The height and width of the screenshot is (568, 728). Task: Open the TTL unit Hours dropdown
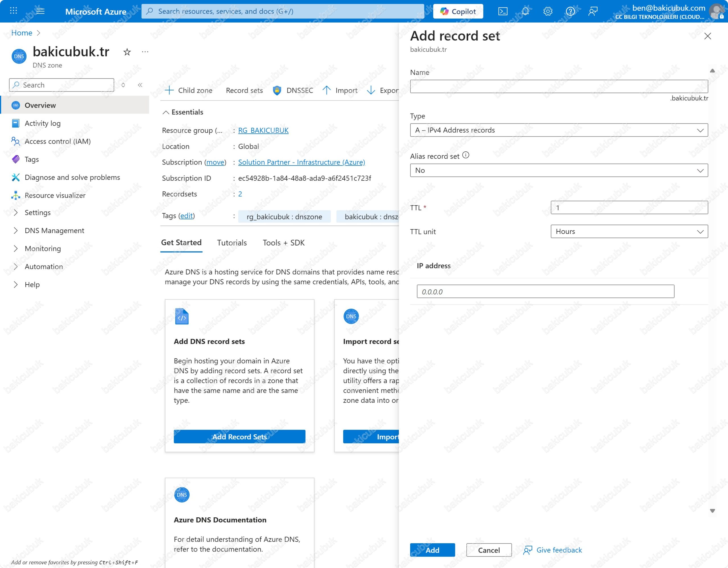(629, 231)
